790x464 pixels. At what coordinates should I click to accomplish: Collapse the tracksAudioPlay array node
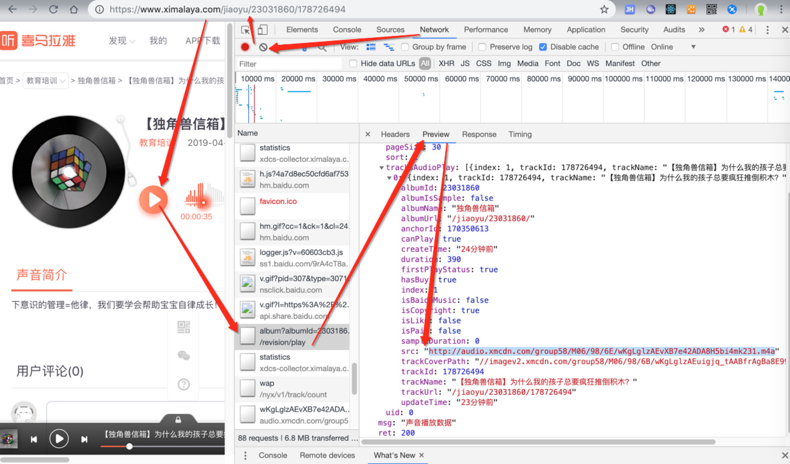pos(381,168)
